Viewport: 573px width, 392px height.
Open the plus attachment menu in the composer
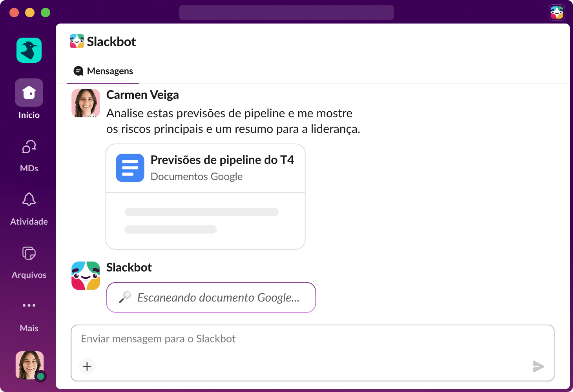point(87,366)
